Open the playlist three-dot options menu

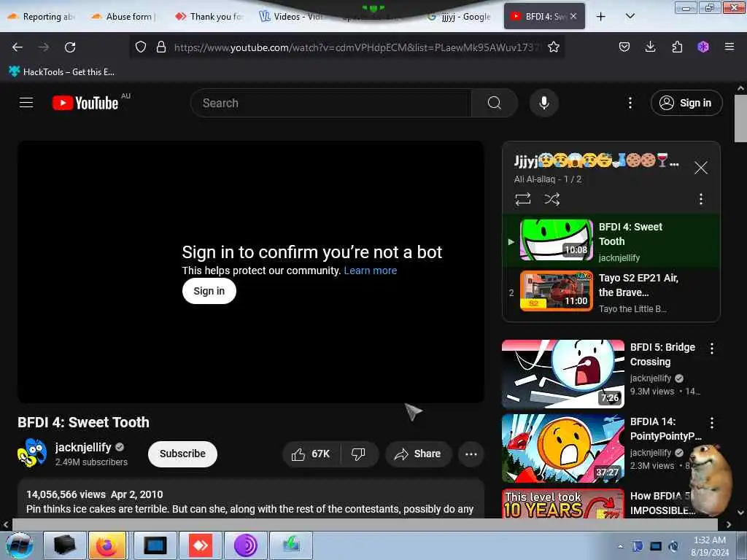pos(701,198)
